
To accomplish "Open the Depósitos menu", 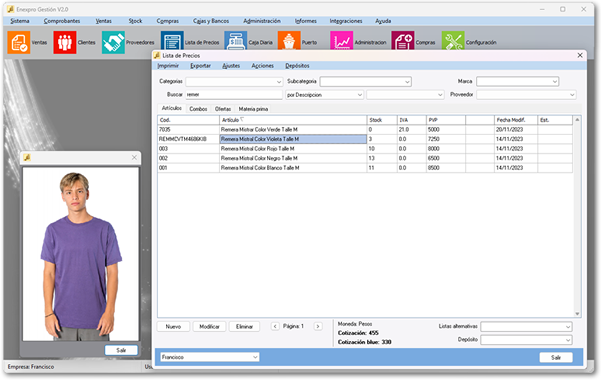I will (x=297, y=66).
